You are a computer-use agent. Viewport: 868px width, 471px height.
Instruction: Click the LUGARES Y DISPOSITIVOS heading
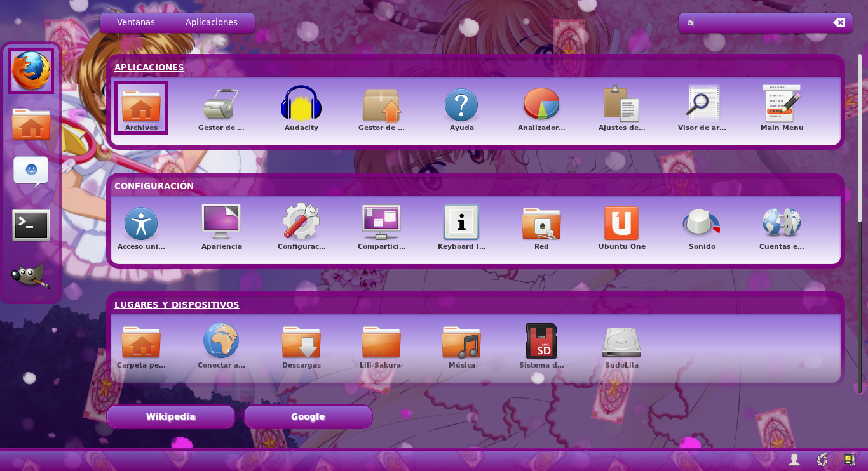coord(177,305)
